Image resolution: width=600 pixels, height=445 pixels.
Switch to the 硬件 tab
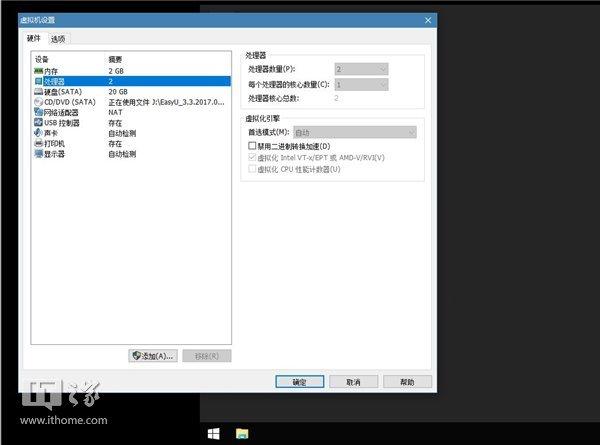tap(34, 38)
